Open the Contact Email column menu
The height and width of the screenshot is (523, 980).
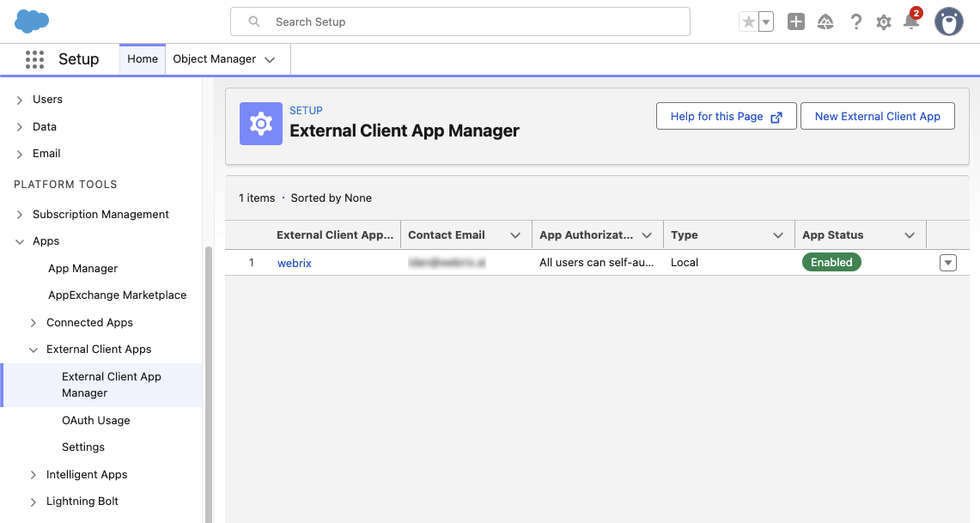(x=515, y=234)
